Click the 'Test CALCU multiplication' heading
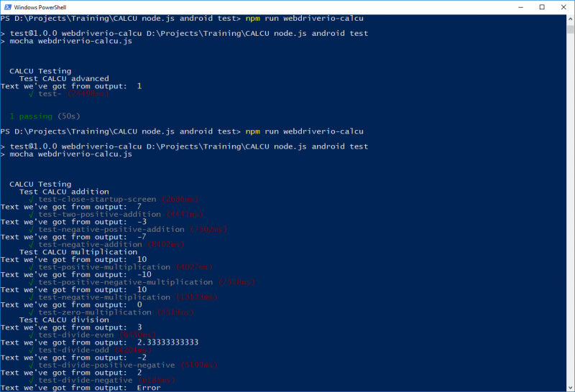 pyautogui.click(x=78, y=252)
